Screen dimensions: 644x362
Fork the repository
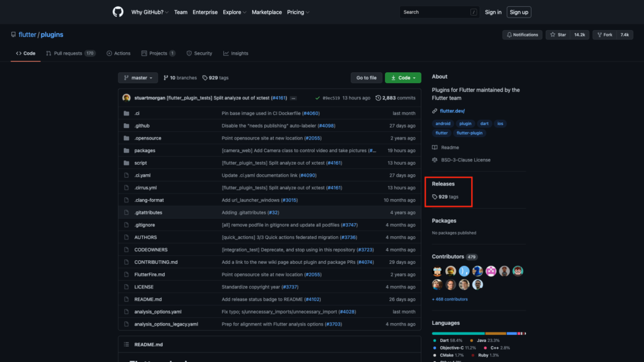tap(604, 35)
